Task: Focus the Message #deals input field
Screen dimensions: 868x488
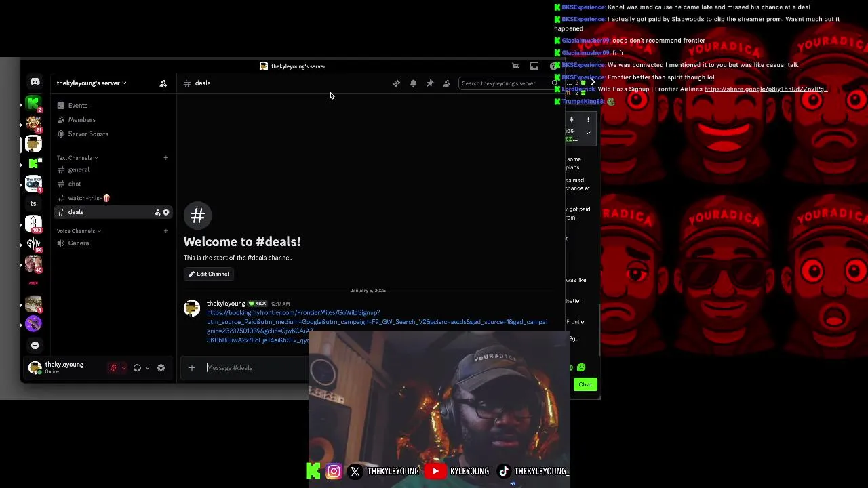Action: tap(256, 368)
